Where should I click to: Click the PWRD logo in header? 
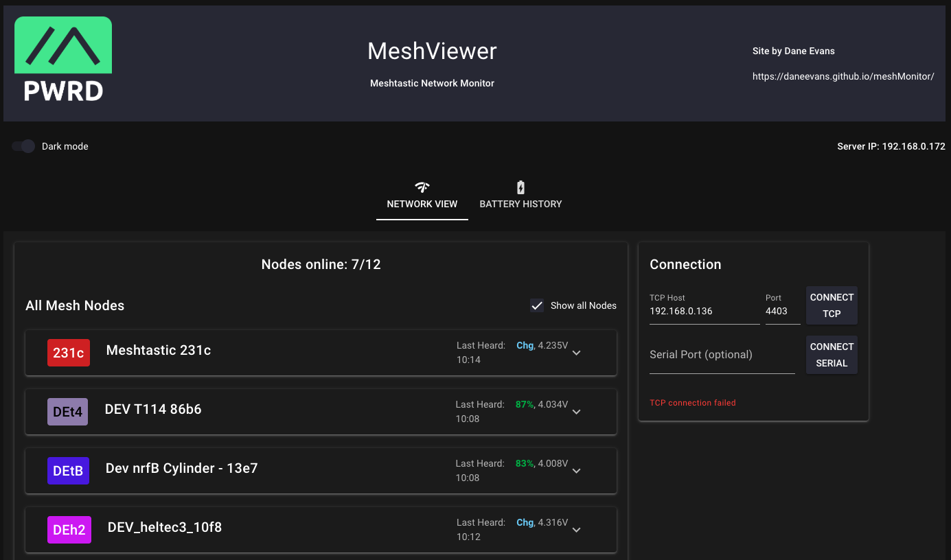point(63,61)
